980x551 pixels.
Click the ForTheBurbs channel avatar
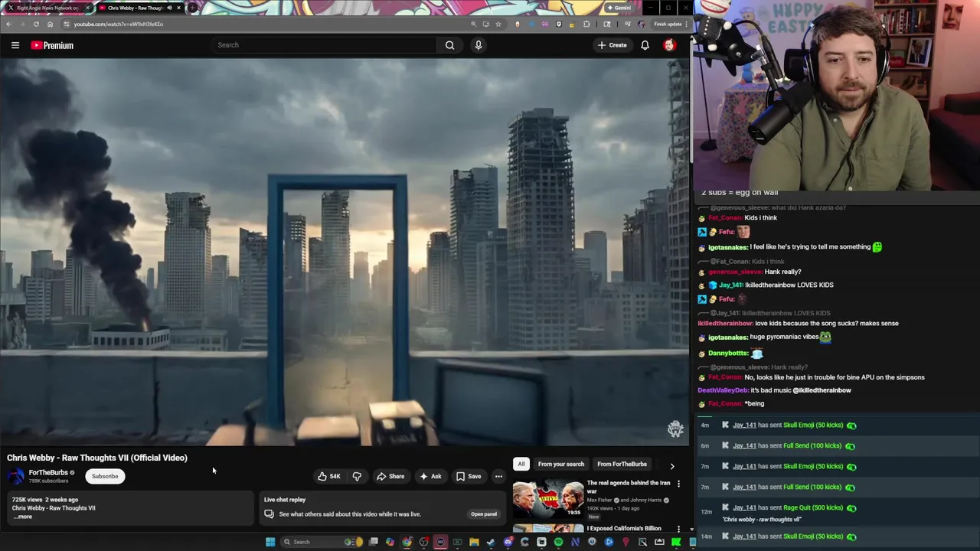pyautogui.click(x=15, y=476)
